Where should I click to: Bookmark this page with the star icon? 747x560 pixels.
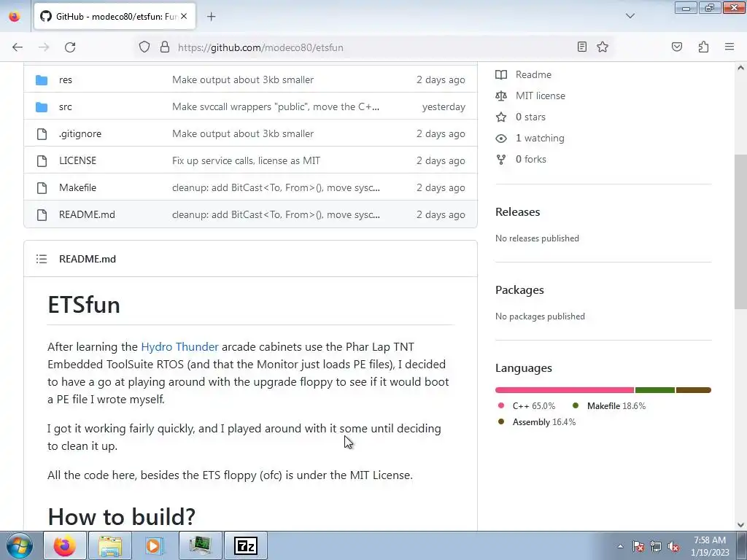pyautogui.click(x=603, y=47)
